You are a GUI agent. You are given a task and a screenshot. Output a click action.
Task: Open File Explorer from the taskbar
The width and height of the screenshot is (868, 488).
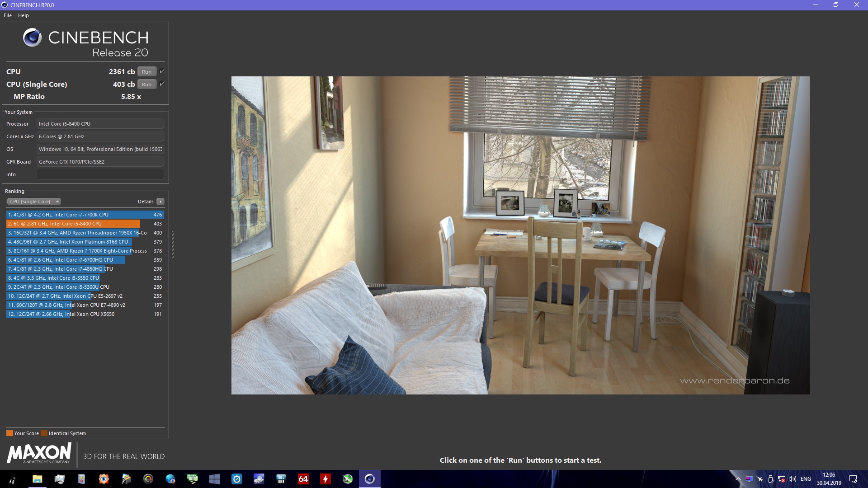[x=37, y=479]
